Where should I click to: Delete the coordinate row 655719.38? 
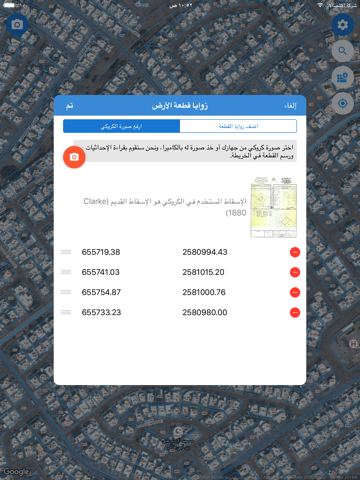tap(295, 252)
